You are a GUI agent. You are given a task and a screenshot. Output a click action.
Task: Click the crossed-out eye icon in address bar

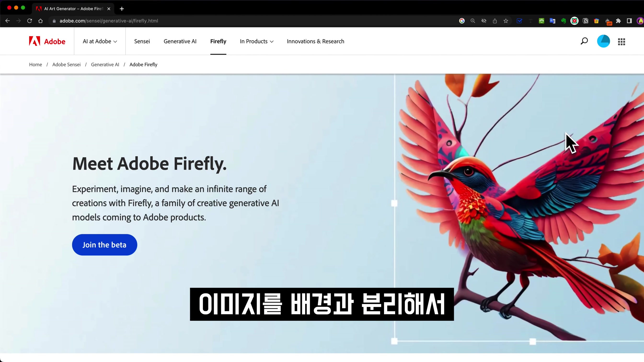(484, 21)
